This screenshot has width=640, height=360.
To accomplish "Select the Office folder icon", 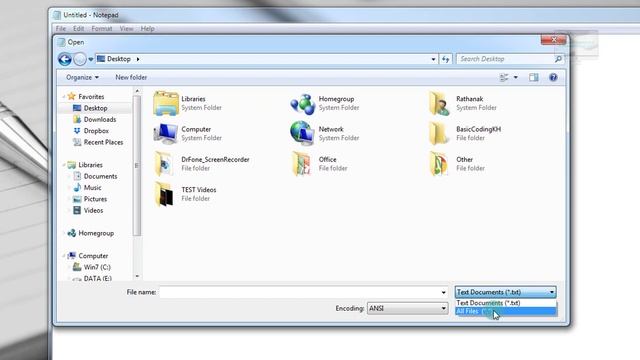I will [302, 164].
